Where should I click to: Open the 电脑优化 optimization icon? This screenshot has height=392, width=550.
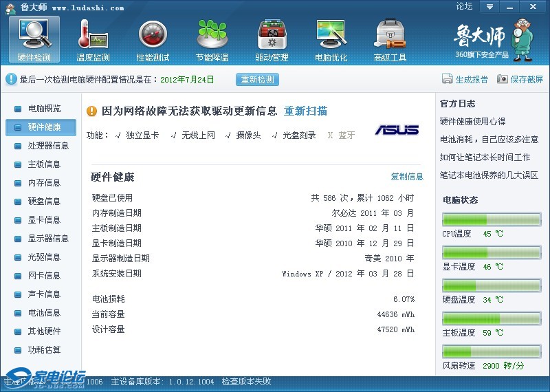coord(331,34)
